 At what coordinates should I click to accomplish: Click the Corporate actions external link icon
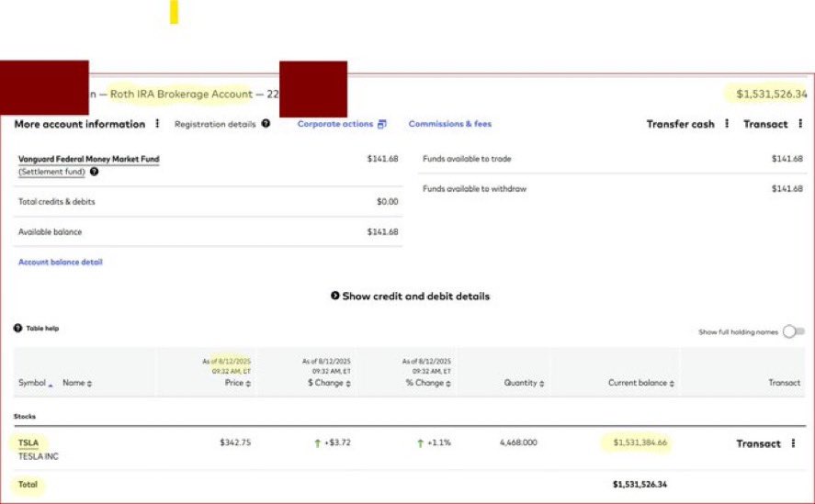pyautogui.click(x=382, y=124)
